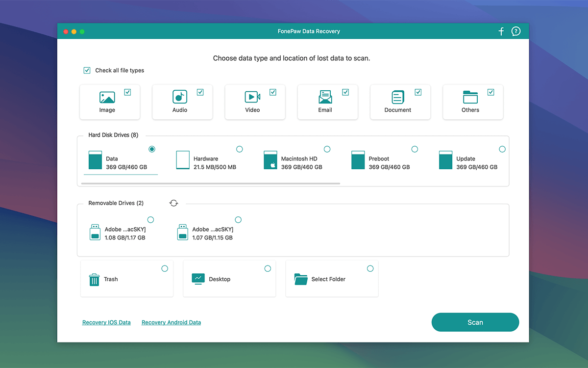Toggle the Check all file types checkbox

[x=87, y=70]
